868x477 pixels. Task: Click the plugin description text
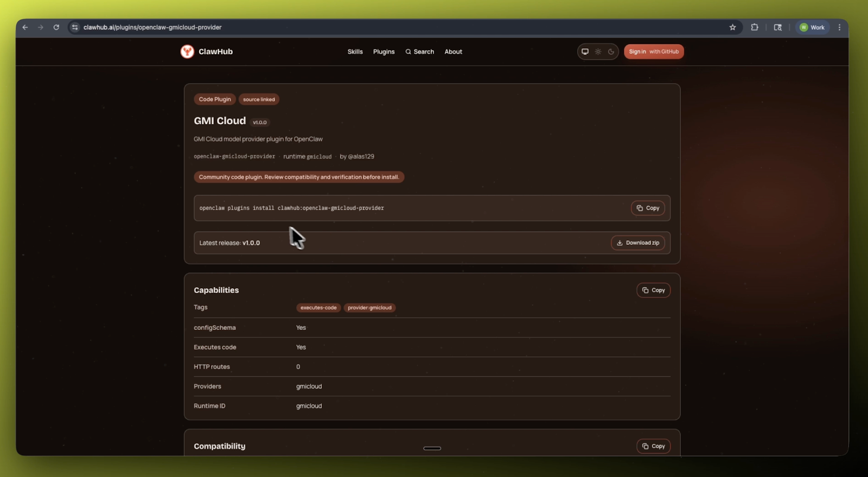(258, 139)
